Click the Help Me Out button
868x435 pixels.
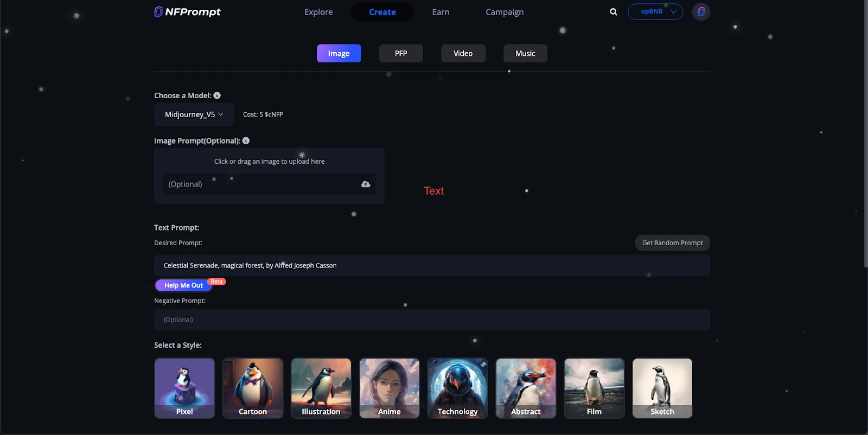pos(183,285)
